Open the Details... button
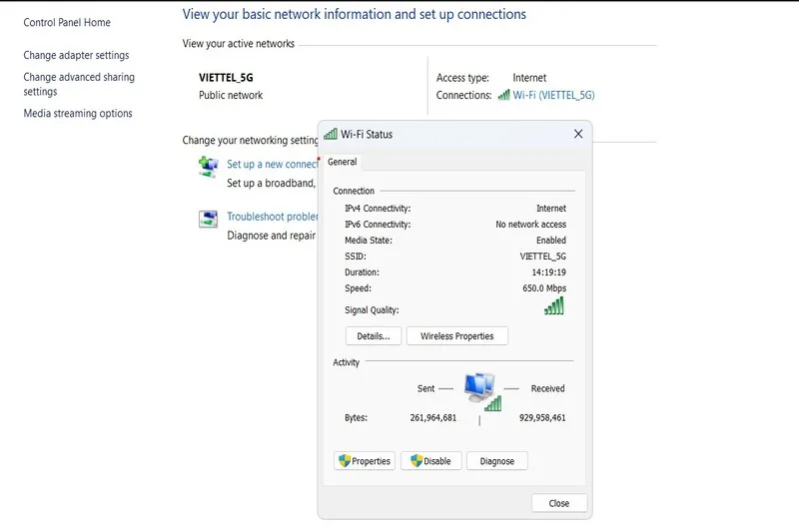 (x=373, y=336)
